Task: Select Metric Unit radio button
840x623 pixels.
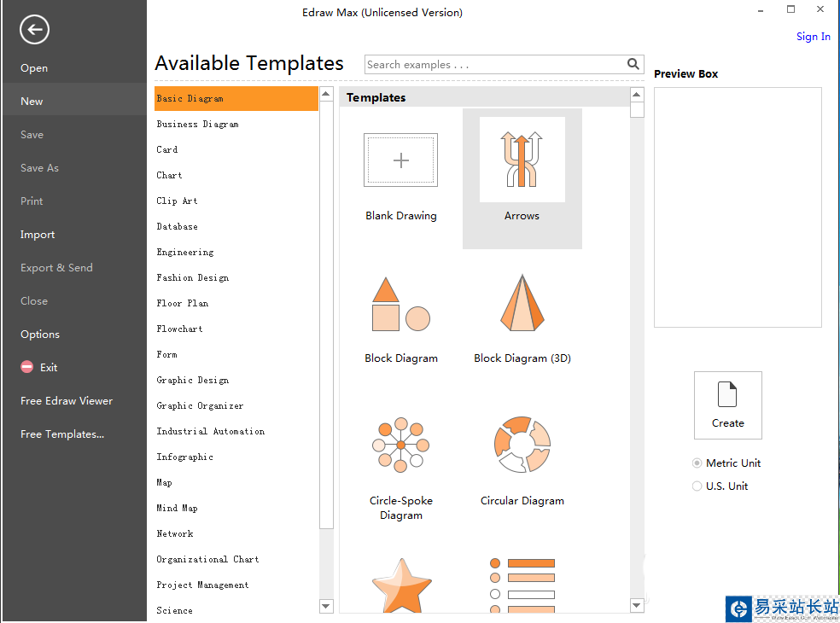Action: point(697,463)
